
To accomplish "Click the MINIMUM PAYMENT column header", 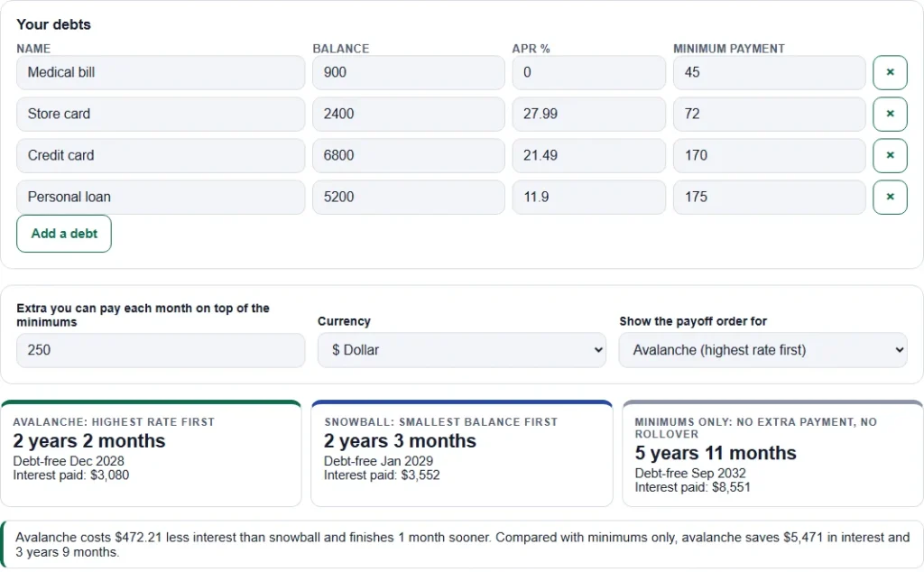I will coord(729,49).
